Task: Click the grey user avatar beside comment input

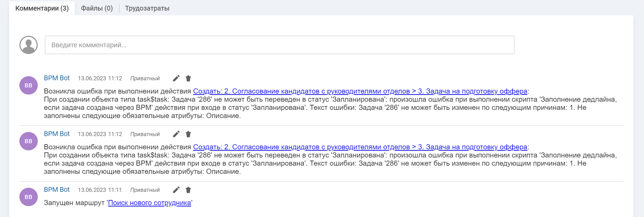Action: point(29,45)
